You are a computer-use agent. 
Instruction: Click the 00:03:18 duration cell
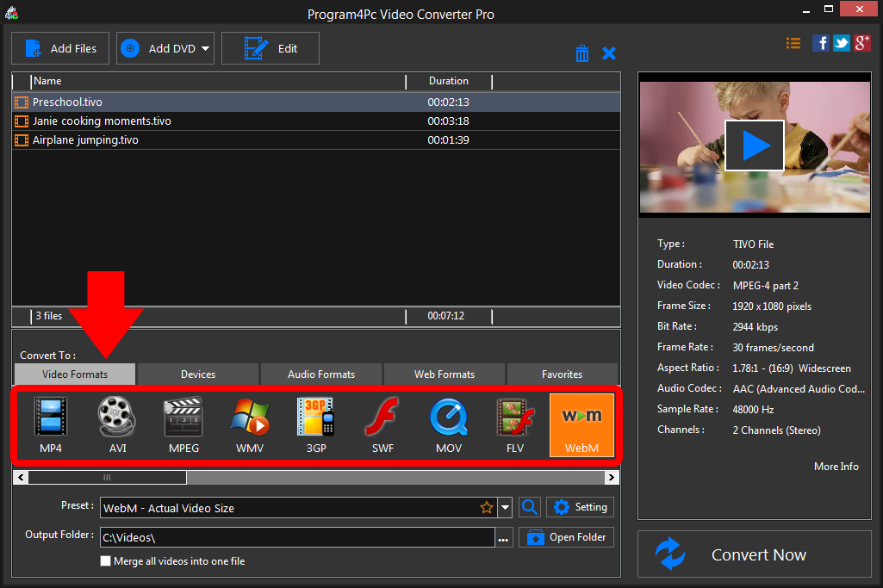[x=448, y=121]
